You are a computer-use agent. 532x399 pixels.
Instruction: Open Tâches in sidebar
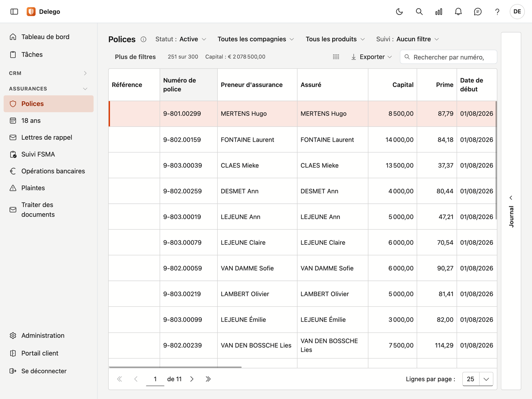[x=49, y=55]
